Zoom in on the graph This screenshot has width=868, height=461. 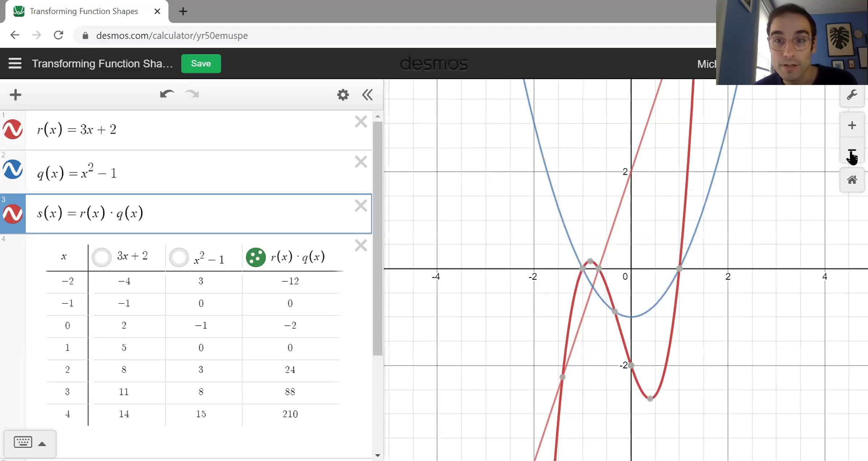[852, 125]
